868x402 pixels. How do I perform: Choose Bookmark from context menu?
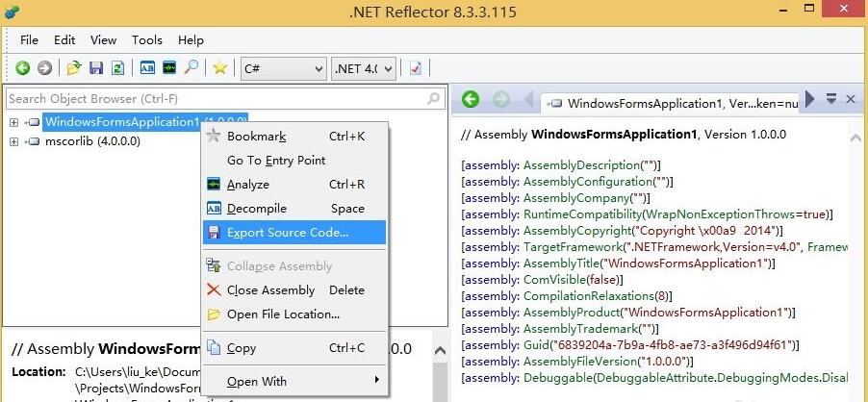[294, 136]
